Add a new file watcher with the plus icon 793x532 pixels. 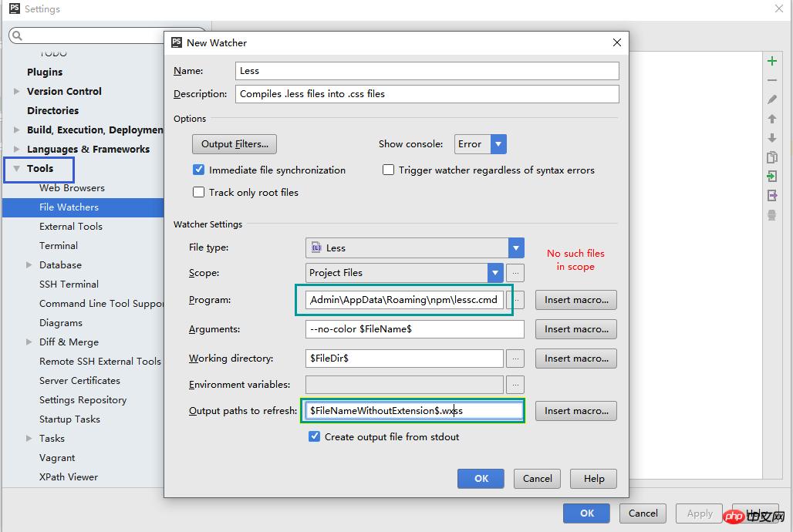(772, 60)
